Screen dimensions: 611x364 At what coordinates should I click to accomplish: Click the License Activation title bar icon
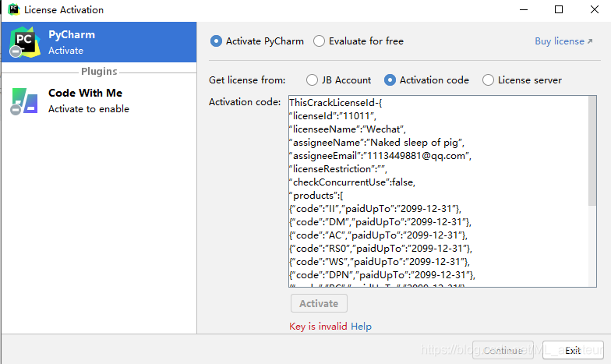pyautogui.click(x=14, y=9)
